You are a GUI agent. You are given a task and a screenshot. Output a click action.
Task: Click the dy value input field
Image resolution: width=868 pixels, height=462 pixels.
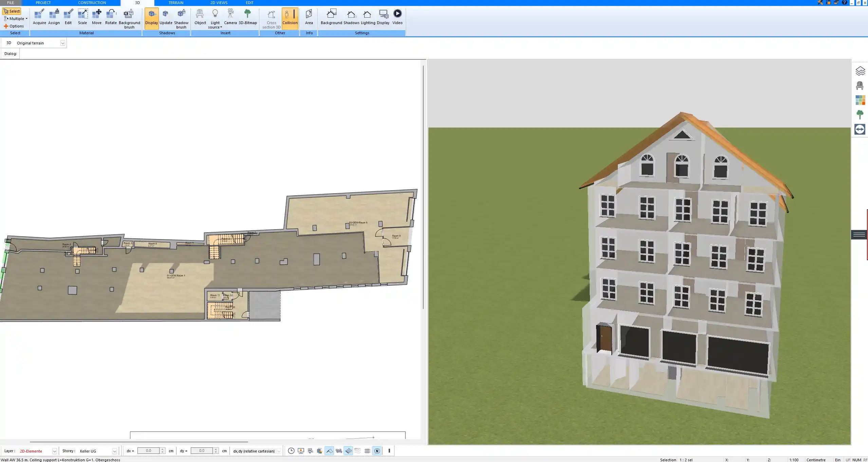[x=202, y=451]
